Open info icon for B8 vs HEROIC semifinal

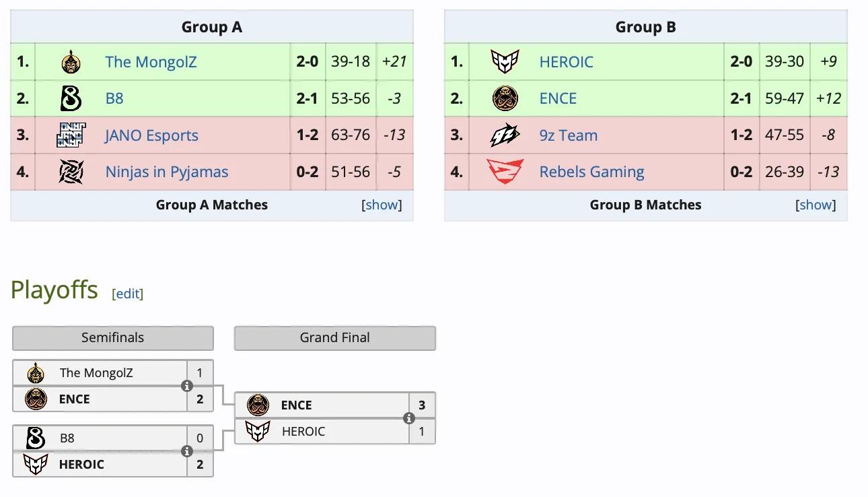tap(187, 451)
